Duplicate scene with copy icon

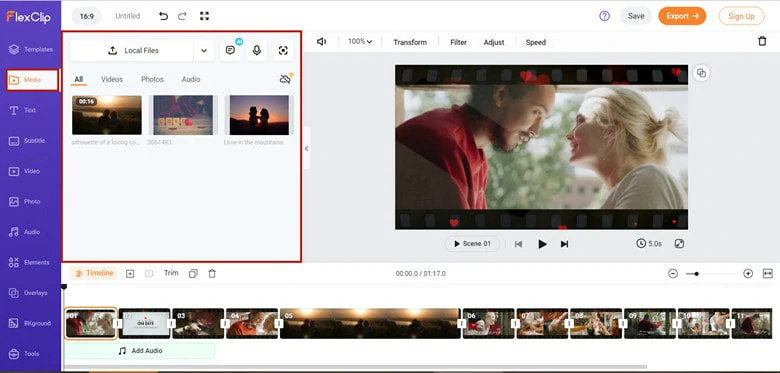pyautogui.click(x=194, y=274)
